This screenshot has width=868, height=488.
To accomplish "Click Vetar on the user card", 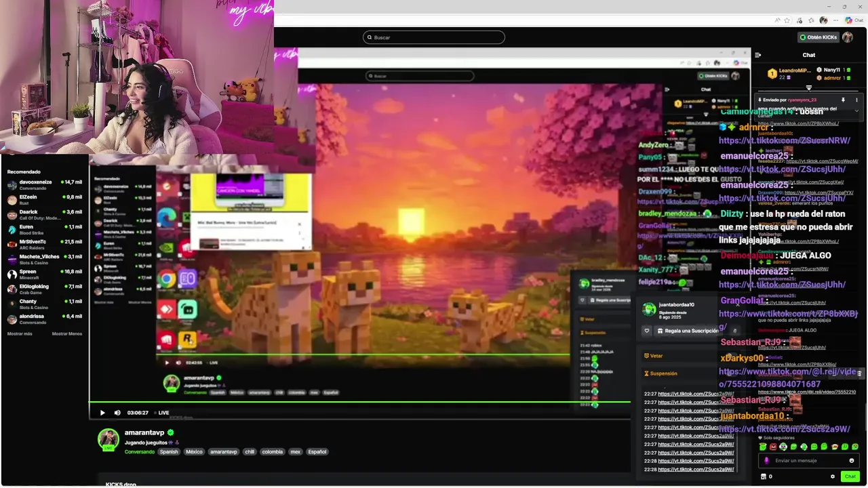I will click(652, 355).
